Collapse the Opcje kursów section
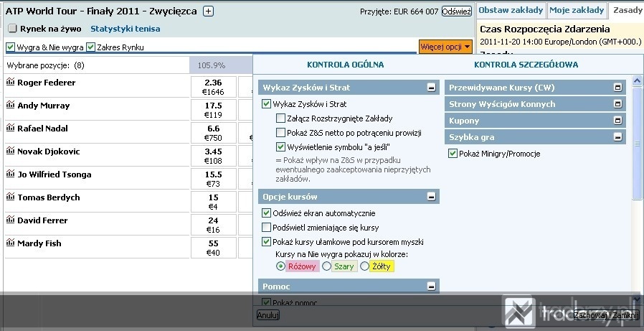Image resolution: width=644 pixels, height=331 pixels. [431, 197]
